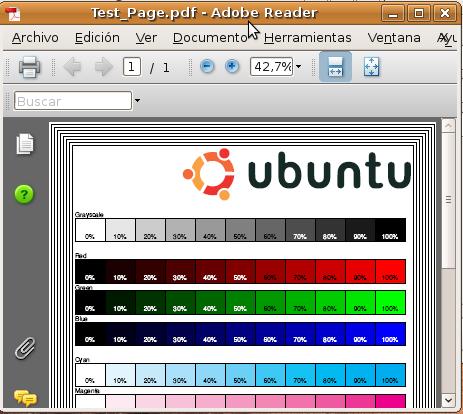Click the fit full page icon
The image size is (463, 414).
(371, 67)
